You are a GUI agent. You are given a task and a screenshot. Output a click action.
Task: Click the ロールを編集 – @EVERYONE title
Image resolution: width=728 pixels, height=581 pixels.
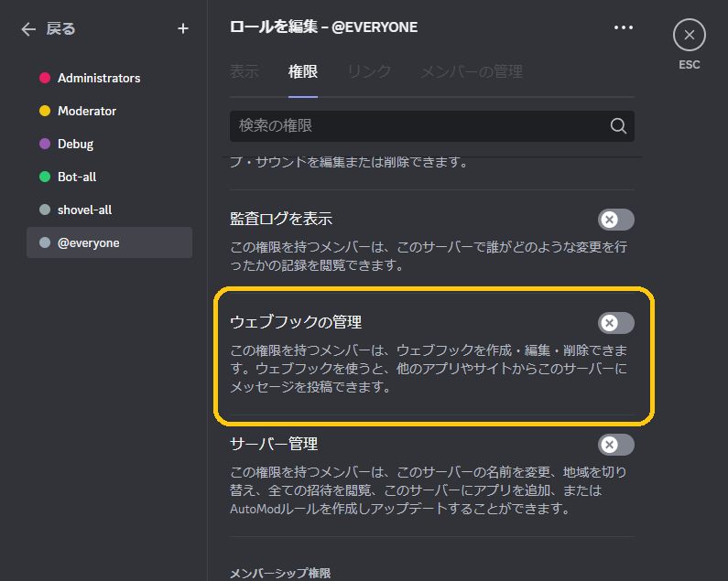tap(323, 27)
